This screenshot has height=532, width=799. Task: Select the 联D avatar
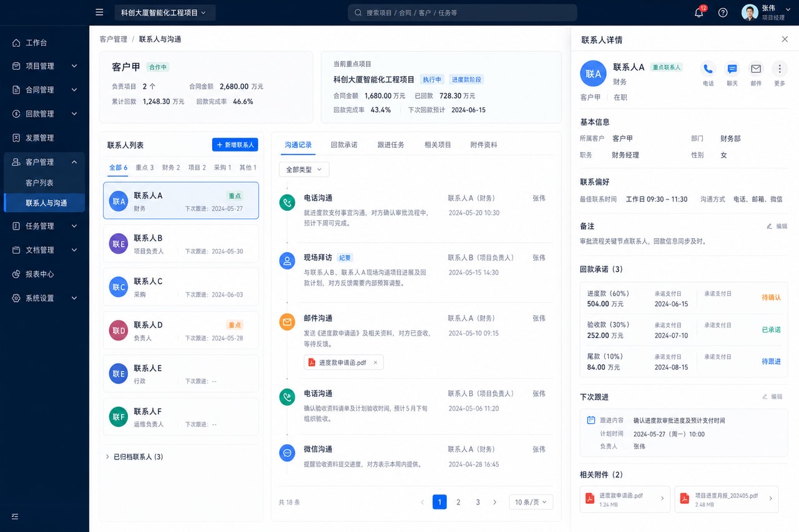click(x=118, y=331)
